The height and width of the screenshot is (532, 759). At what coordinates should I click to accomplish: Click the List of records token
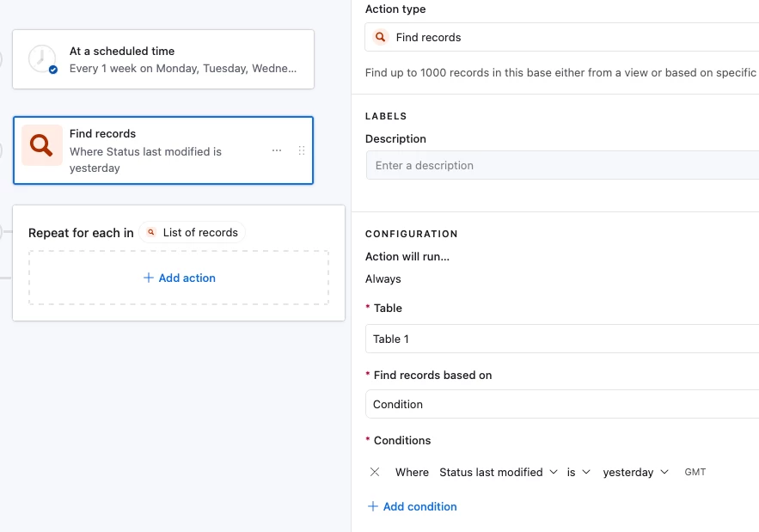point(193,233)
